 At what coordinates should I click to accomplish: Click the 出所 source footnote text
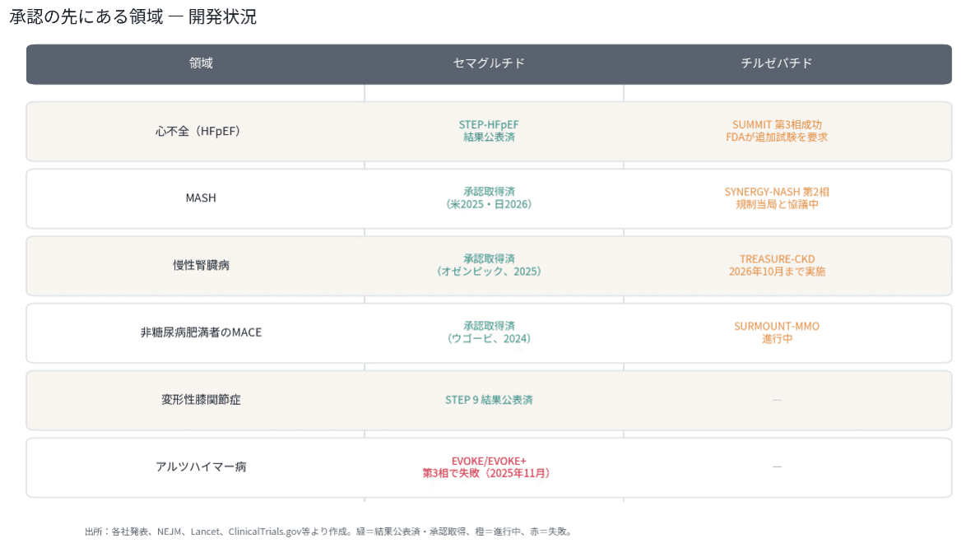pyautogui.click(x=329, y=532)
